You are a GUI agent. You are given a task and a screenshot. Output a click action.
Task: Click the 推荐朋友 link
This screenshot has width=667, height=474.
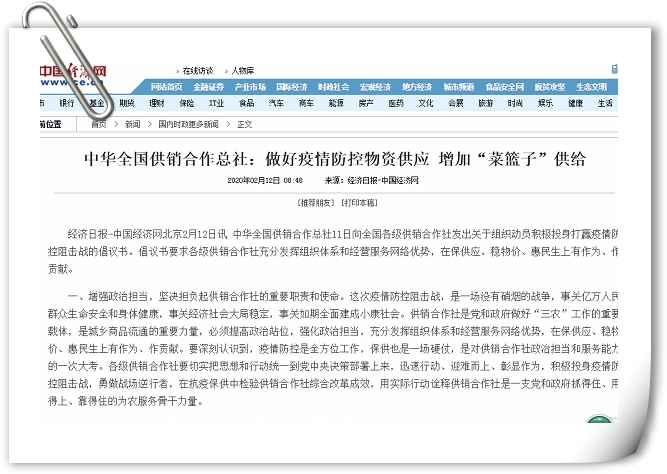[316, 203]
